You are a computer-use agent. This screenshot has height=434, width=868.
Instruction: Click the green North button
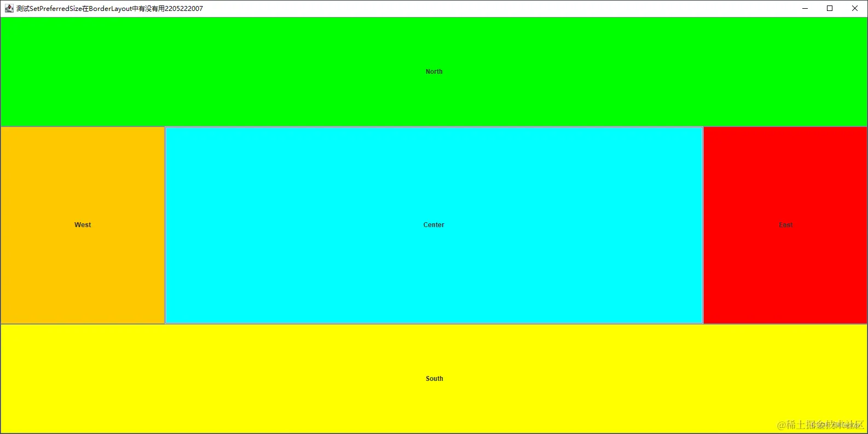click(434, 72)
